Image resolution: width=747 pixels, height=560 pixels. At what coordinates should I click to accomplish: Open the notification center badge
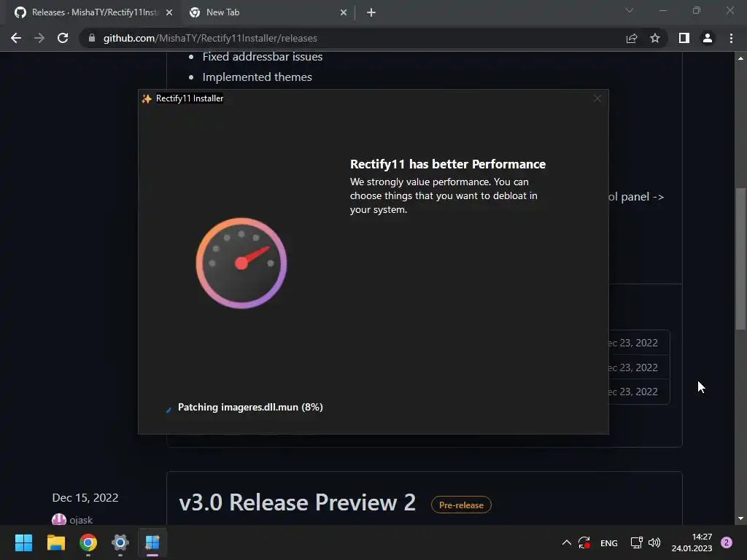coord(727,542)
